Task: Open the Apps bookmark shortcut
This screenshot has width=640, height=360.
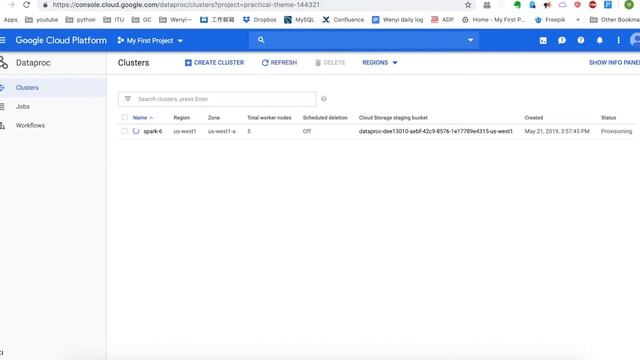Action: (11, 20)
